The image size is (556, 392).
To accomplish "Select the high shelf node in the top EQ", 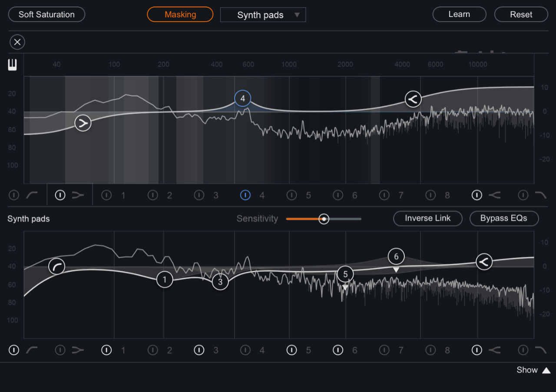I will (413, 99).
